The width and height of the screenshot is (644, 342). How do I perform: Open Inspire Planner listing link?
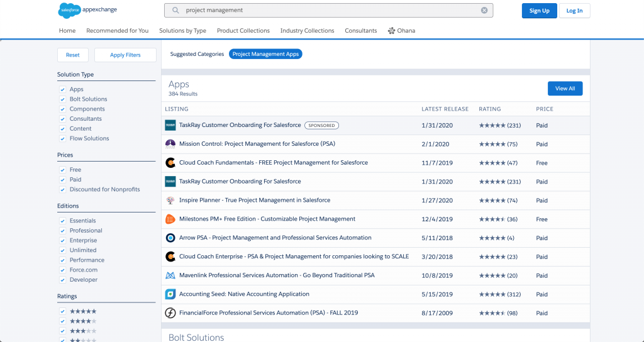(x=255, y=201)
